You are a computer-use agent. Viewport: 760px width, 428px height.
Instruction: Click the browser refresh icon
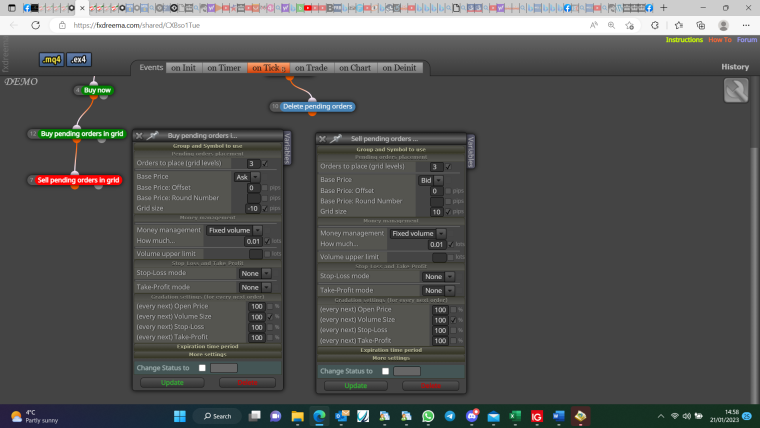click(35, 25)
